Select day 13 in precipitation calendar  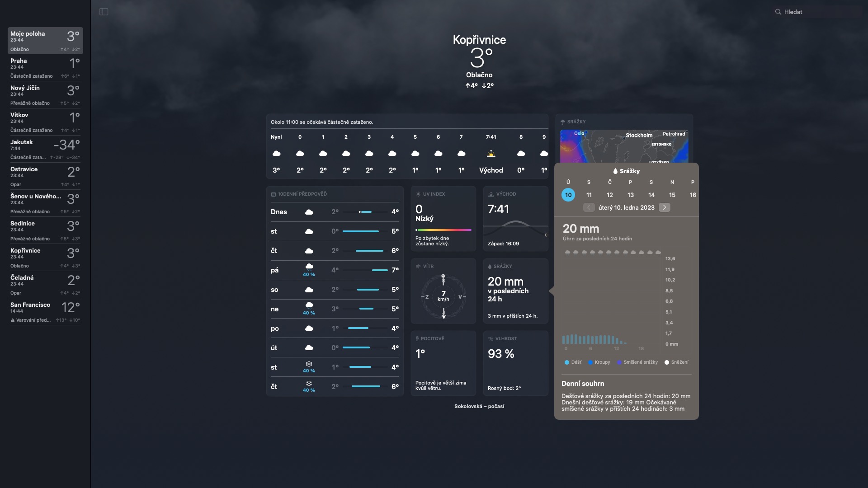[x=631, y=195]
